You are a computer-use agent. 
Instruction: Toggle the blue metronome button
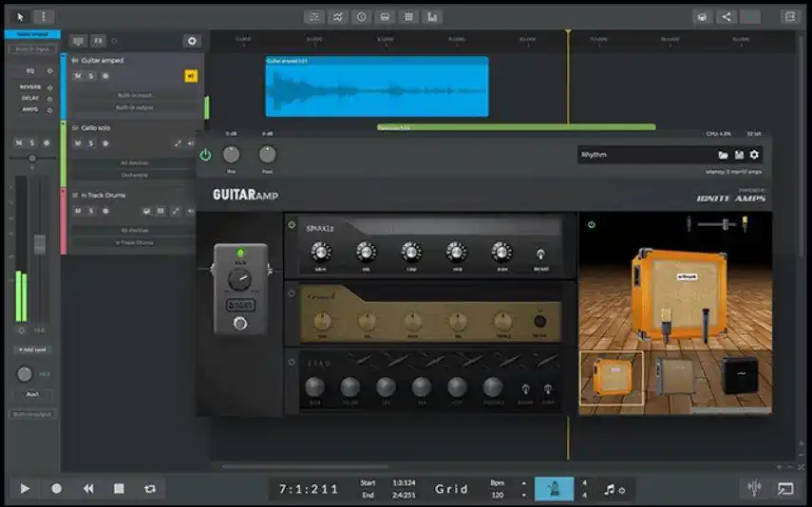pos(554,489)
